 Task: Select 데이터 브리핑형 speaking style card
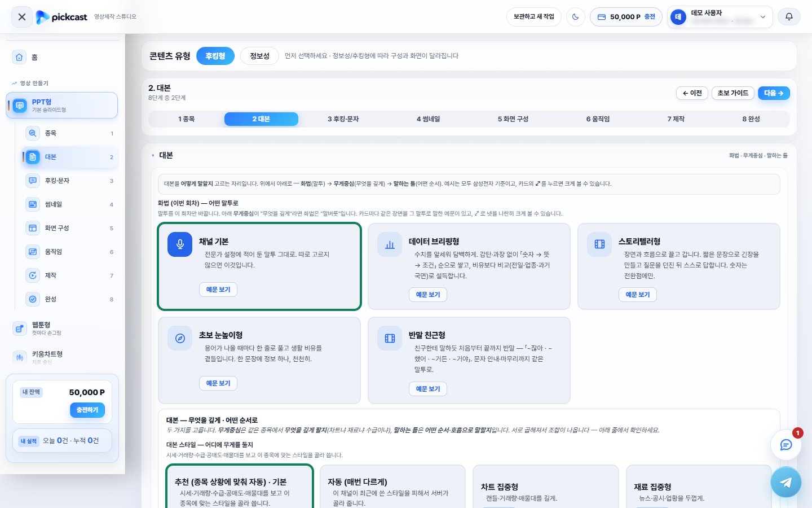coord(469,266)
